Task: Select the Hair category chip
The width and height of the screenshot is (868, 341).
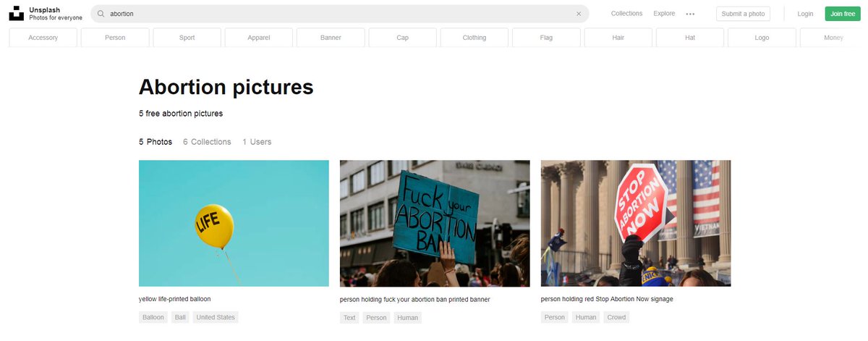Action: [618, 38]
